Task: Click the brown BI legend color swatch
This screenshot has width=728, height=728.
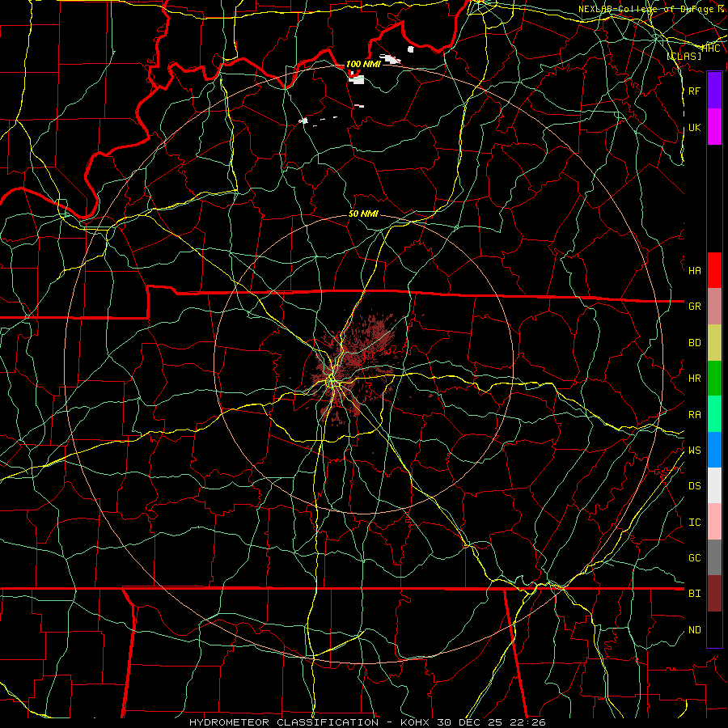Action: coord(714,594)
